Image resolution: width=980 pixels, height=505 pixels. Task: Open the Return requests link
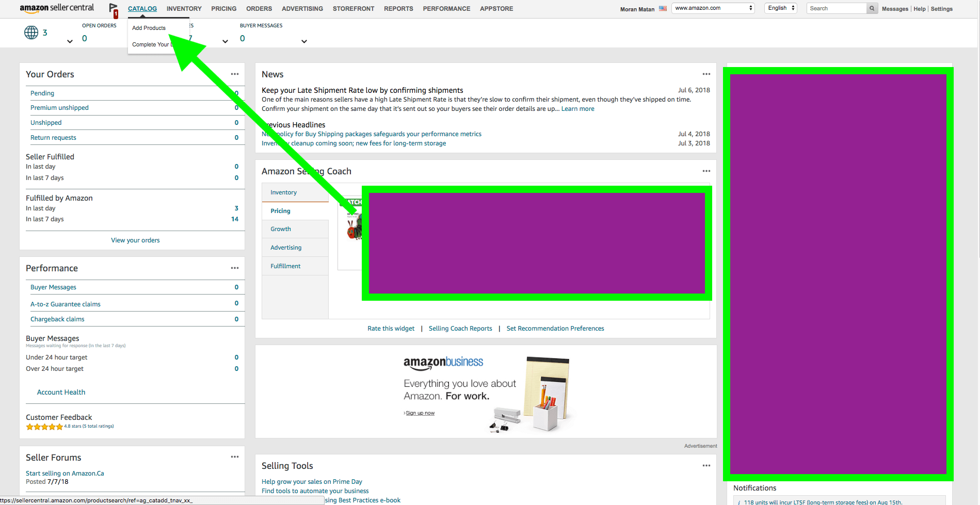[53, 138]
